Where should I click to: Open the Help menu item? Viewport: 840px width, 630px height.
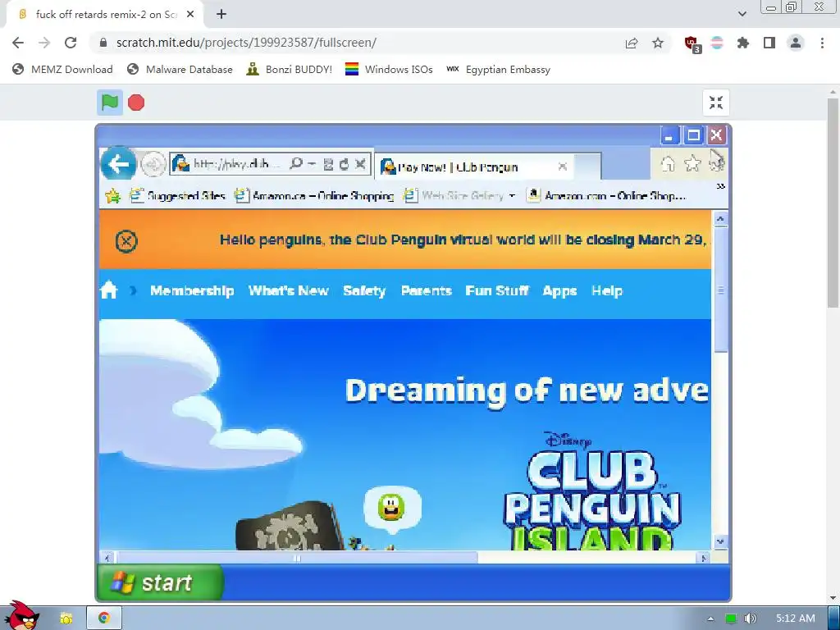607,291
